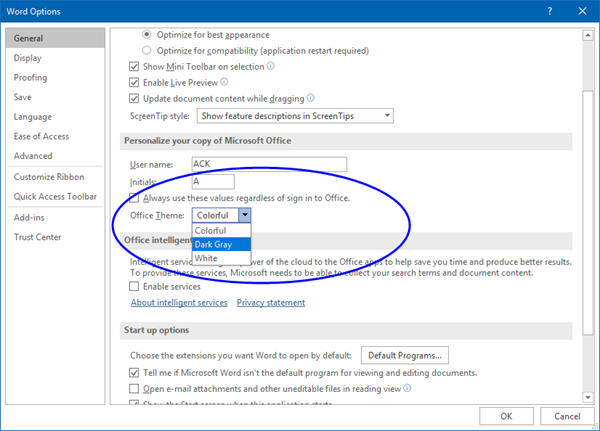
Task: Open the Advanced options category
Action: coord(55,156)
